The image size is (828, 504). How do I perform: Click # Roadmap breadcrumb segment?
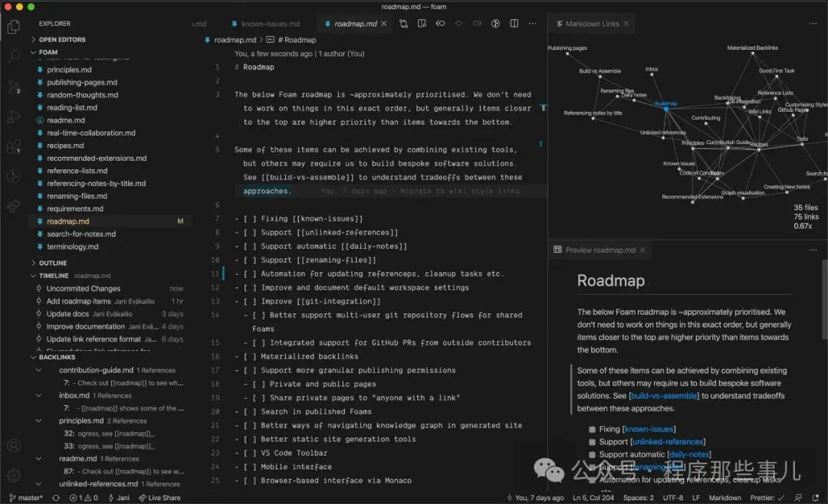coord(297,40)
